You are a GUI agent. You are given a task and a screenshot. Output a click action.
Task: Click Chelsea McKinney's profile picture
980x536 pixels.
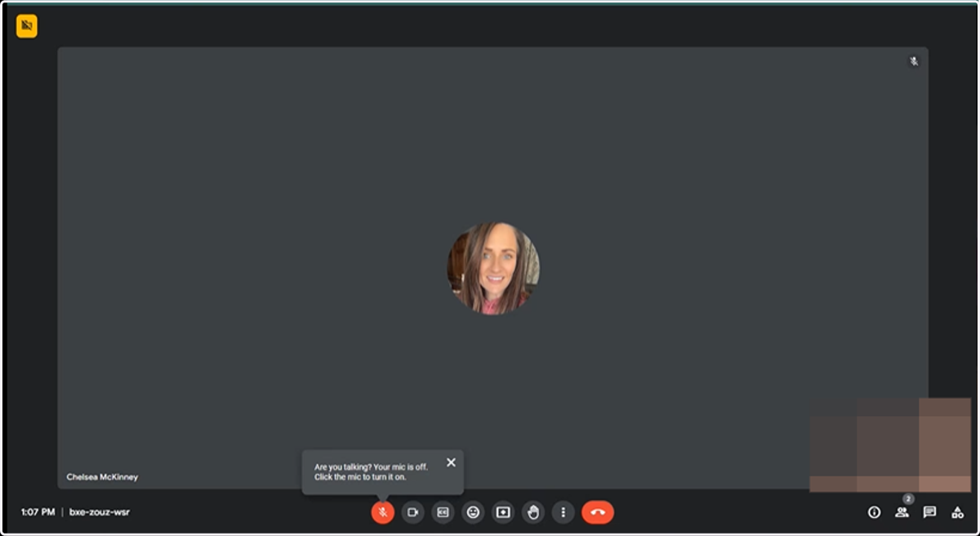tap(493, 268)
